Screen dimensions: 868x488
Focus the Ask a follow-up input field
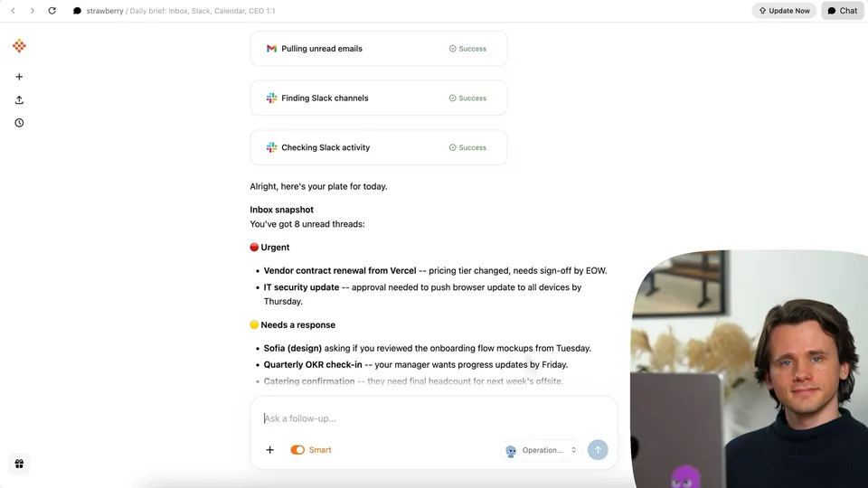[x=433, y=418]
